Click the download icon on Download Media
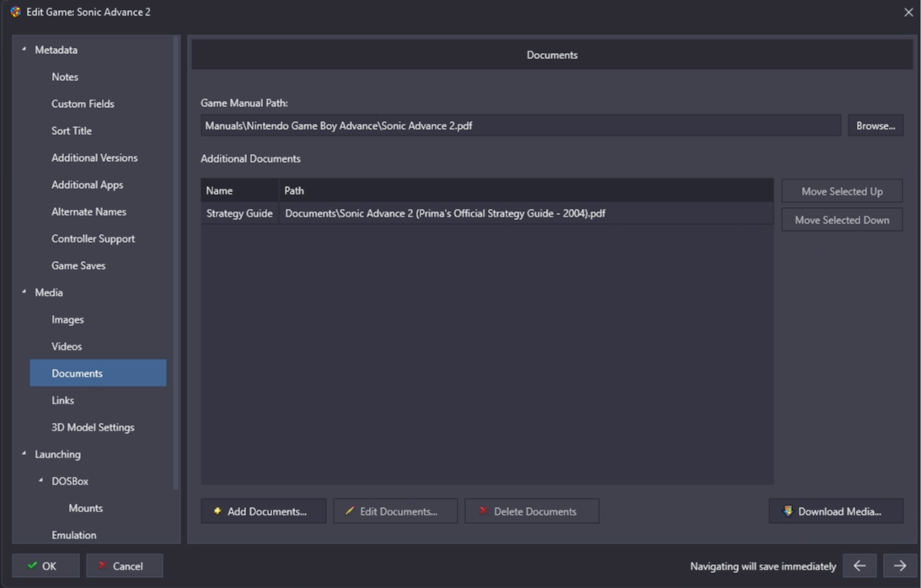921x588 pixels. click(788, 511)
